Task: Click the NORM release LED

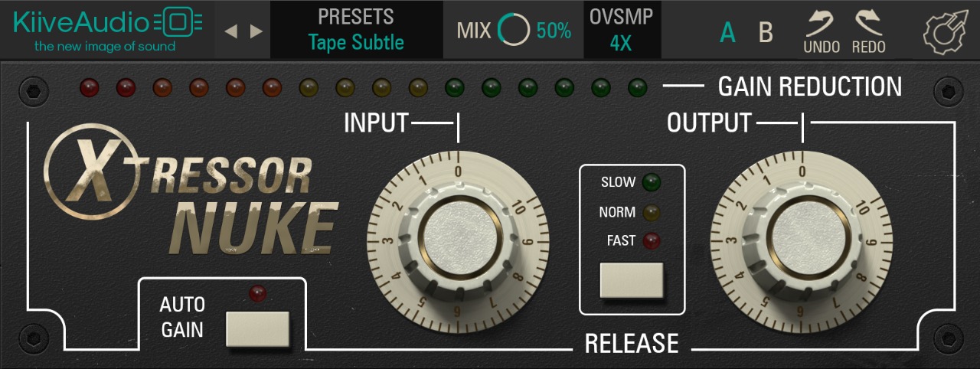Action: [652, 212]
